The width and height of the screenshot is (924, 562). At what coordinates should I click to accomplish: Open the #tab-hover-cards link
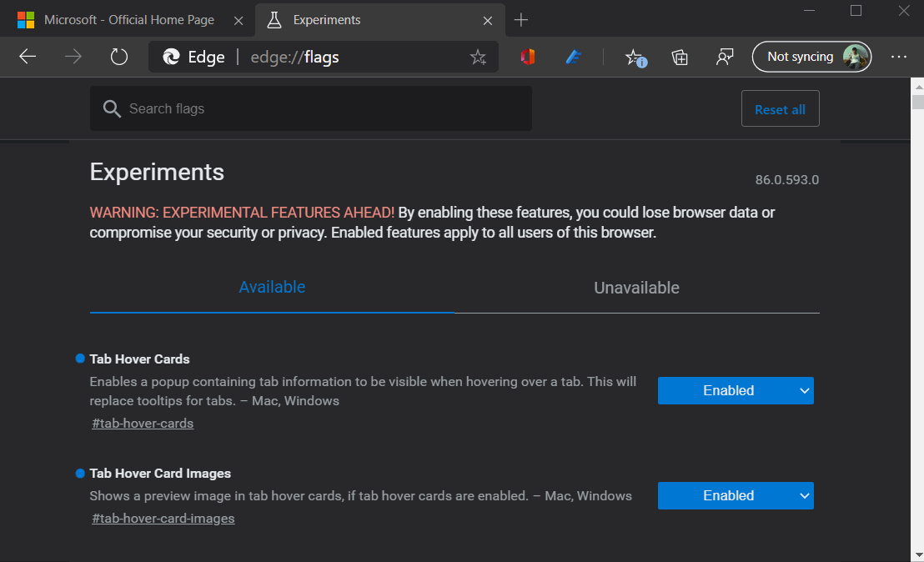[x=143, y=424]
